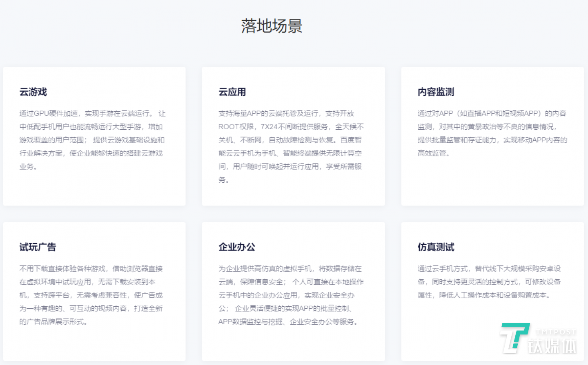Select the 云游戏 title link
The image size is (588, 365).
click(33, 92)
